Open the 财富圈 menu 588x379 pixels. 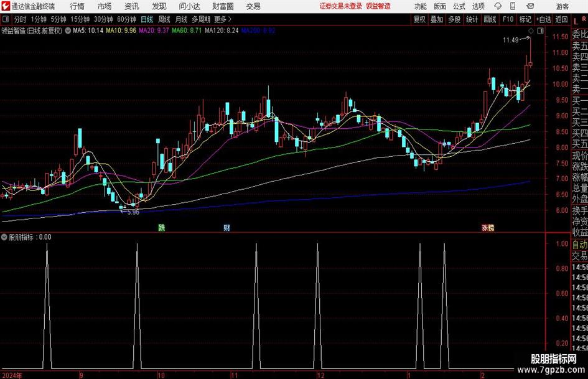[223, 6]
